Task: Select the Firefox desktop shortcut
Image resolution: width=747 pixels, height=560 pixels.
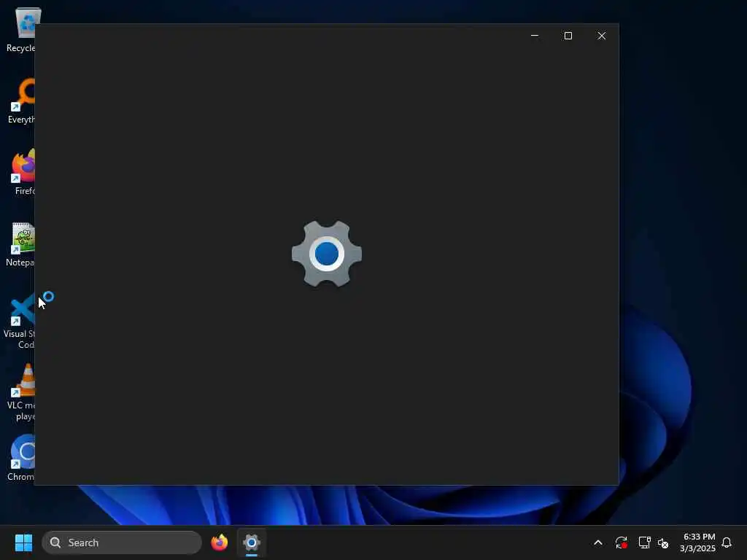Action: 23,172
